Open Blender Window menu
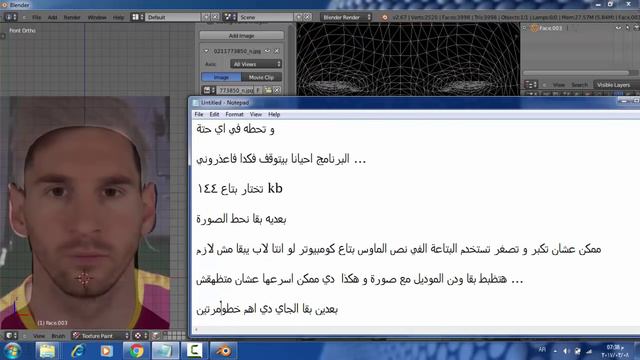This screenshot has height=360, width=640. [x=97, y=18]
